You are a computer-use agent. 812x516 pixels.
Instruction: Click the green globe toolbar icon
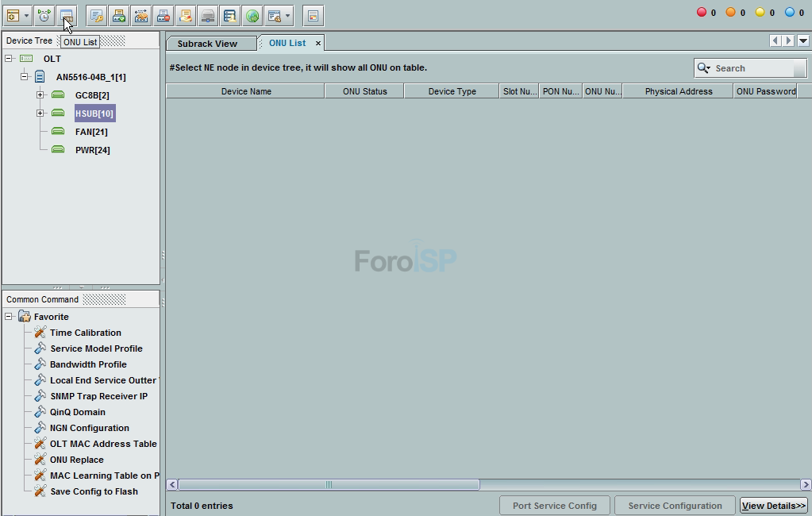pyautogui.click(x=252, y=15)
